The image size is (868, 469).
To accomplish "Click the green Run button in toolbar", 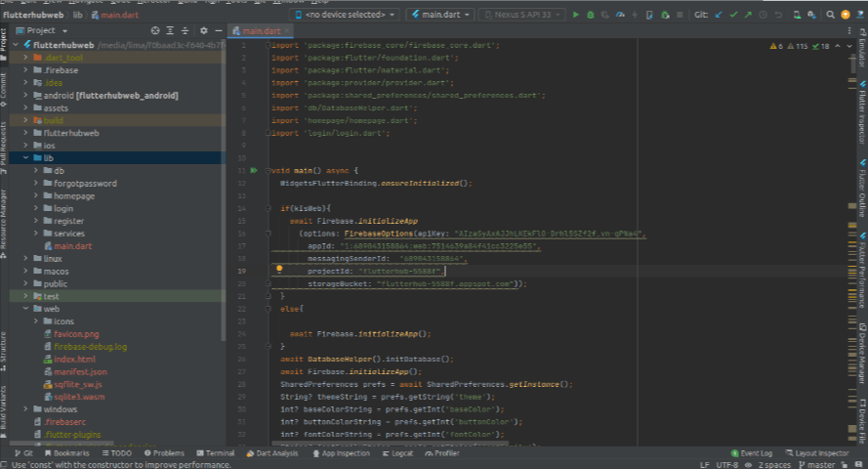I will pos(576,15).
